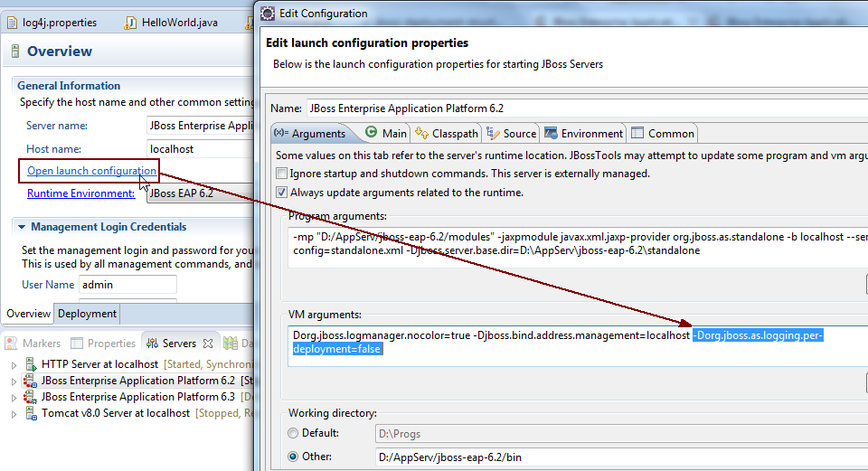Click the Server name input field
Image resolution: width=868 pixels, height=471 pixels.
point(200,126)
